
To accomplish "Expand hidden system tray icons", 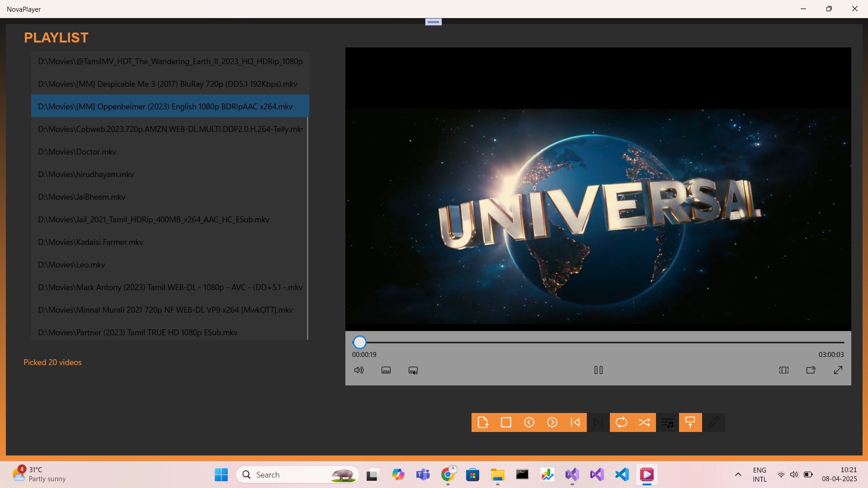I will pyautogui.click(x=738, y=474).
